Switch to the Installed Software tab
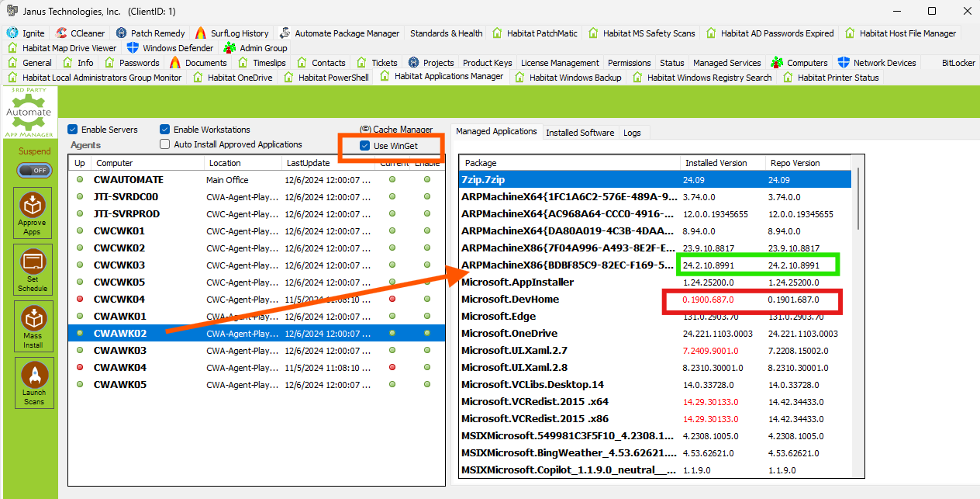The width and height of the screenshot is (980, 499). (579, 133)
